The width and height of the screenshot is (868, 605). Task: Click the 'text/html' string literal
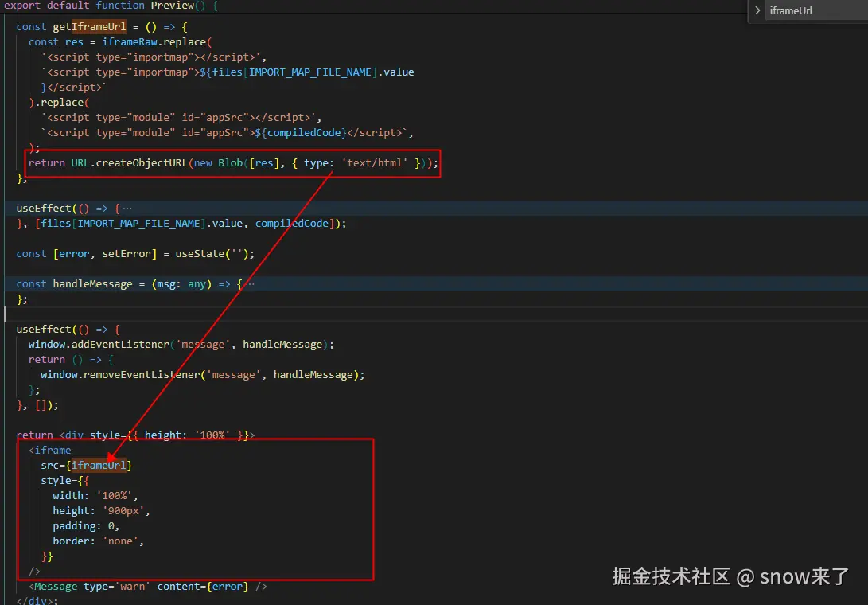click(x=374, y=163)
